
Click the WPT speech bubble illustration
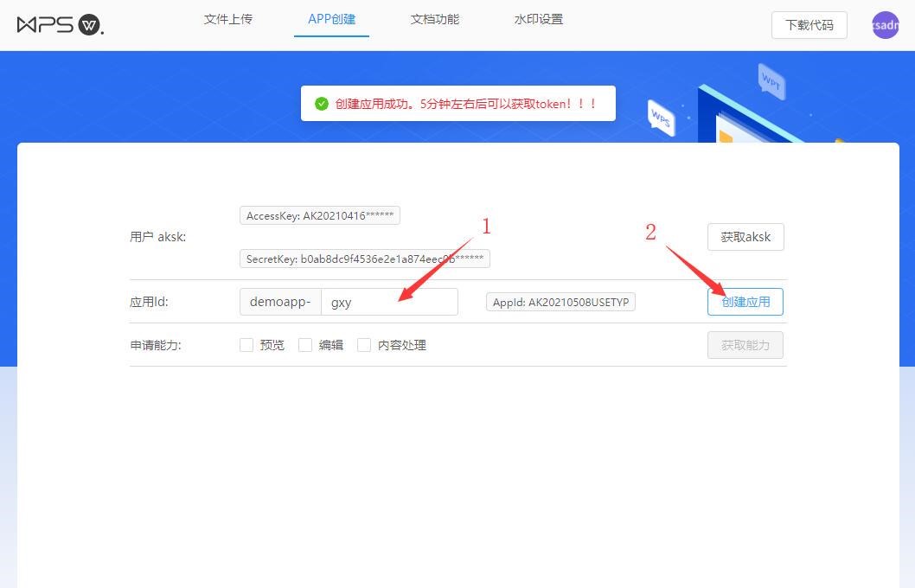771,81
